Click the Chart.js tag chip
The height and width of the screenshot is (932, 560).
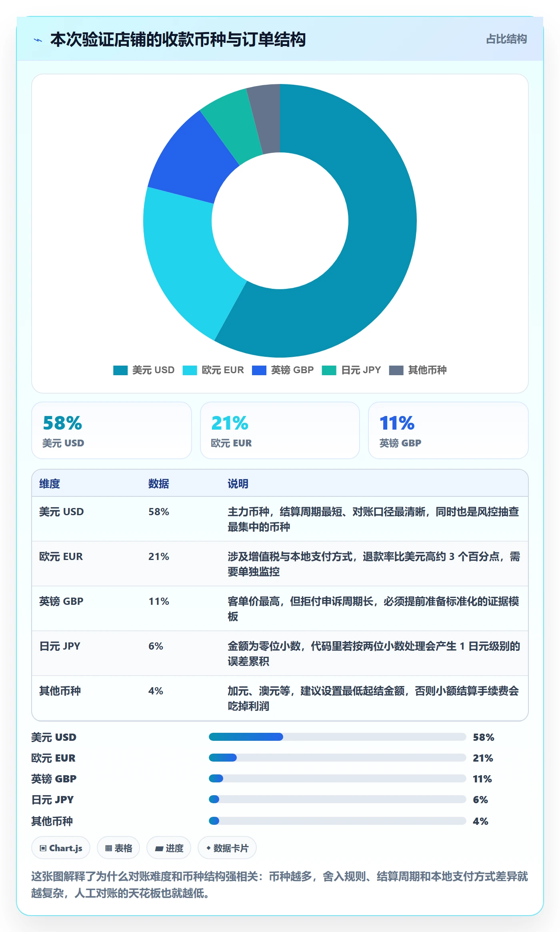61,848
